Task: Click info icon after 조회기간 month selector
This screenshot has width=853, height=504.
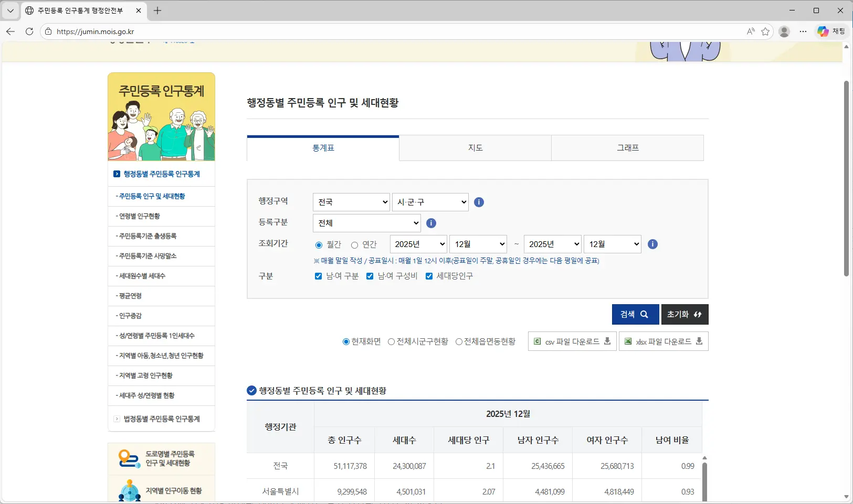Action: (x=652, y=244)
